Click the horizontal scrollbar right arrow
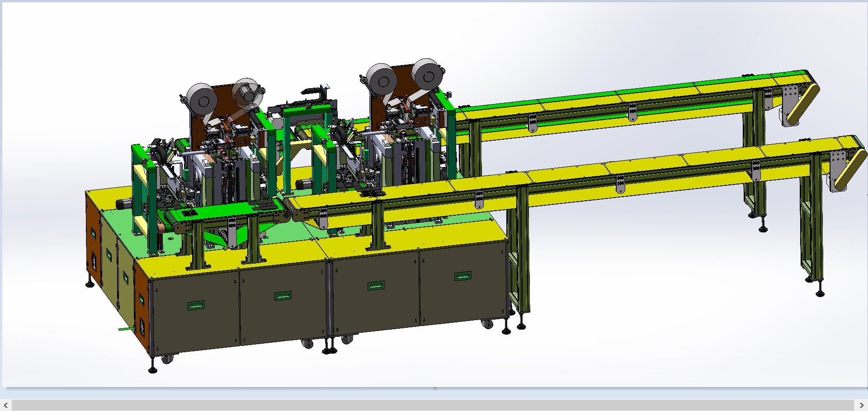The image size is (868, 411). click(862, 405)
